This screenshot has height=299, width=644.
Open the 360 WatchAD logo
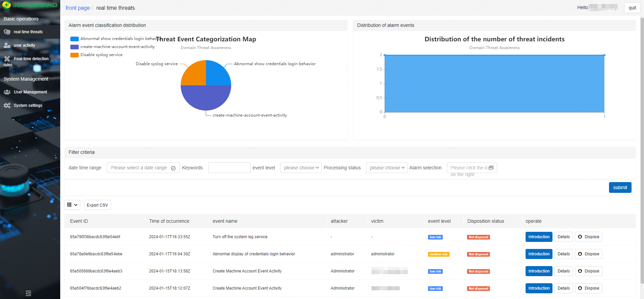pos(30,5)
